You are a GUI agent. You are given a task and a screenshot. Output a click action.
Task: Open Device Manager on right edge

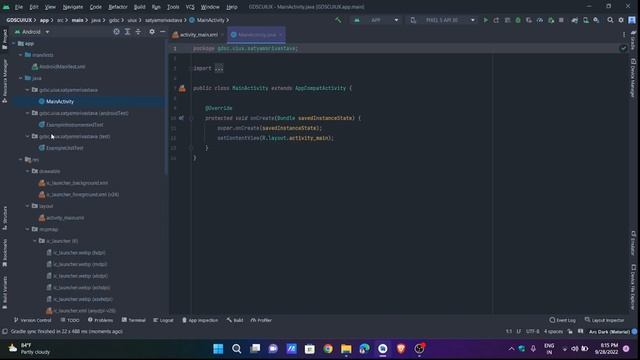[633, 78]
